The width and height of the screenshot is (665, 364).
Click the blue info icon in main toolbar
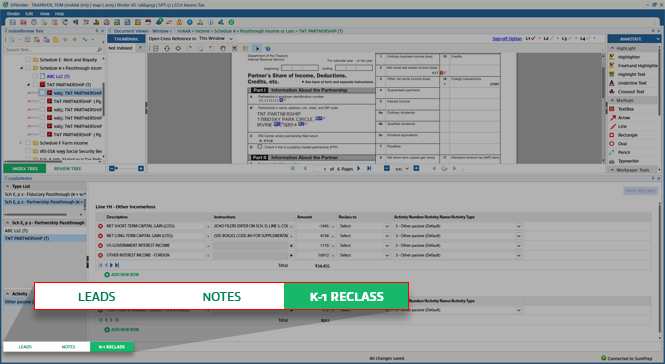210,22
